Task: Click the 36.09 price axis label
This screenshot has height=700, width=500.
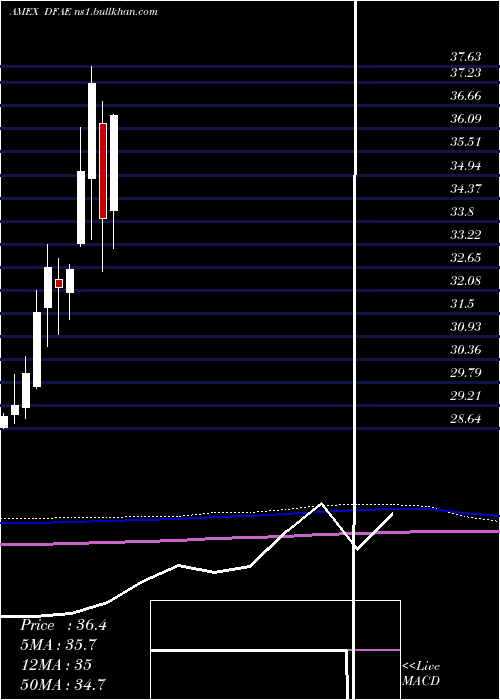Action: [x=466, y=119]
